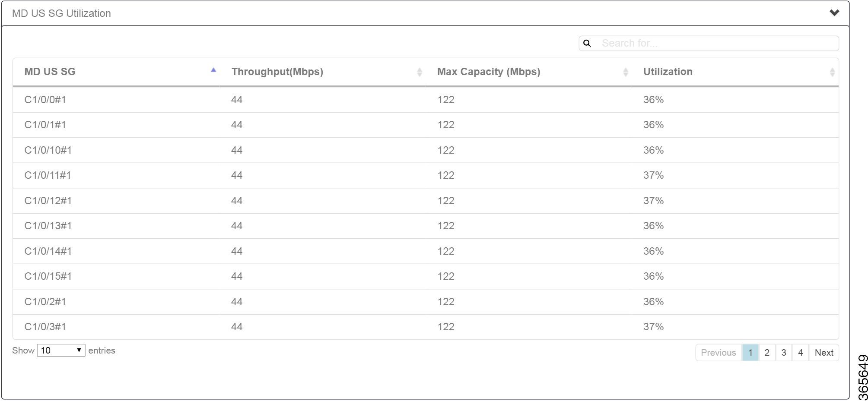
Task: Go to page 2 of results
Action: pyautogui.click(x=767, y=352)
